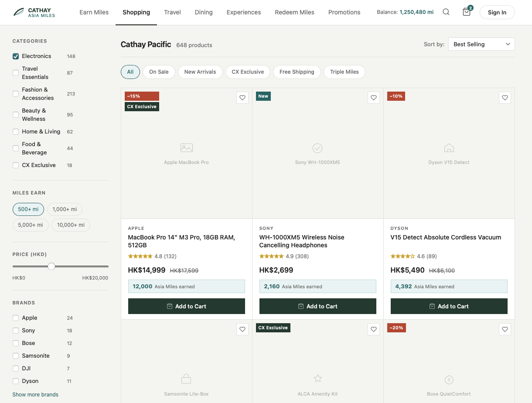Open the shopping cart icon
The height and width of the screenshot is (403, 532).
pyautogui.click(x=467, y=12)
